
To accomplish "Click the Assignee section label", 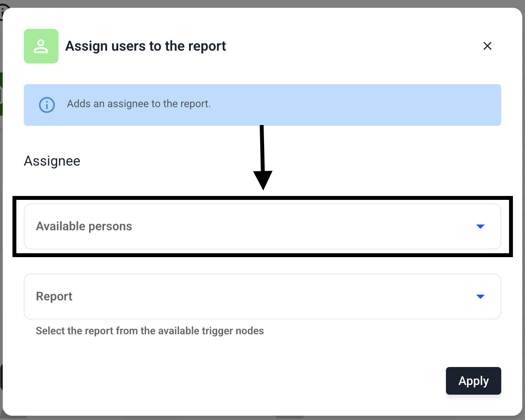I will point(52,161).
